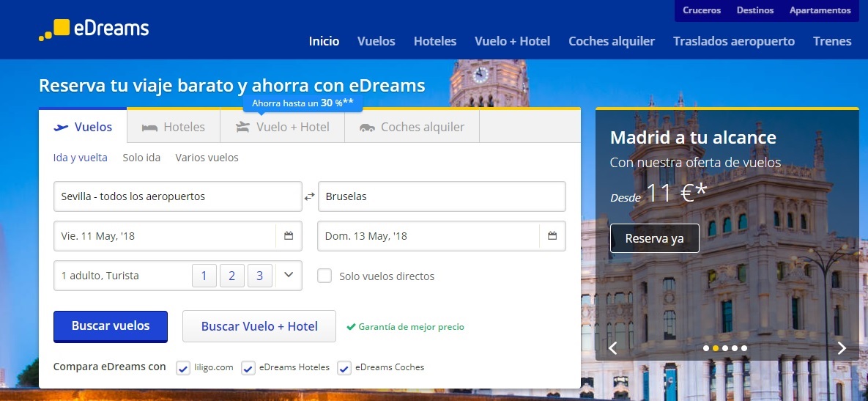This screenshot has width=868, height=401.
Task: Enable Solo vuelos directos checkbox
Action: (324, 276)
